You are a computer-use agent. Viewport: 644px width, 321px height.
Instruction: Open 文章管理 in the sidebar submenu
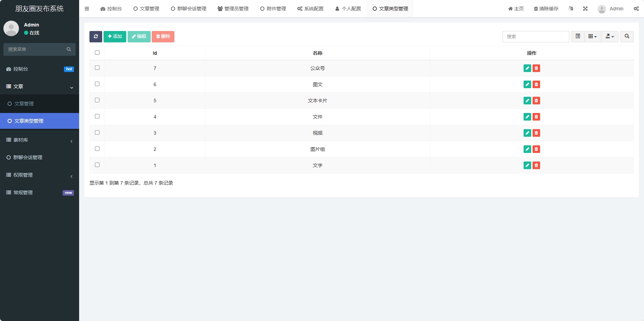pyautogui.click(x=24, y=104)
